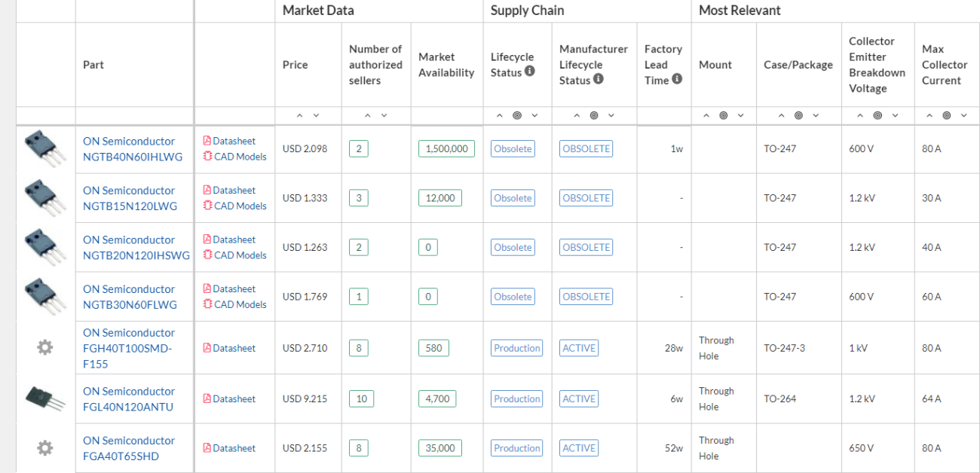Open Datasheet for NGTB40N60IHLWG
The width and height of the screenshot is (980, 473).
[x=229, y=141]
